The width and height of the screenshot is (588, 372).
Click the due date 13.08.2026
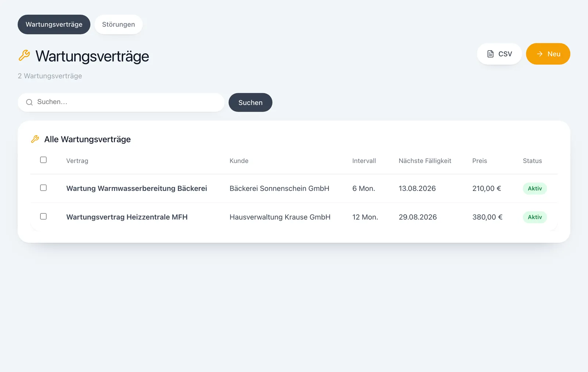pyautogui.click(x=417, y=188)
